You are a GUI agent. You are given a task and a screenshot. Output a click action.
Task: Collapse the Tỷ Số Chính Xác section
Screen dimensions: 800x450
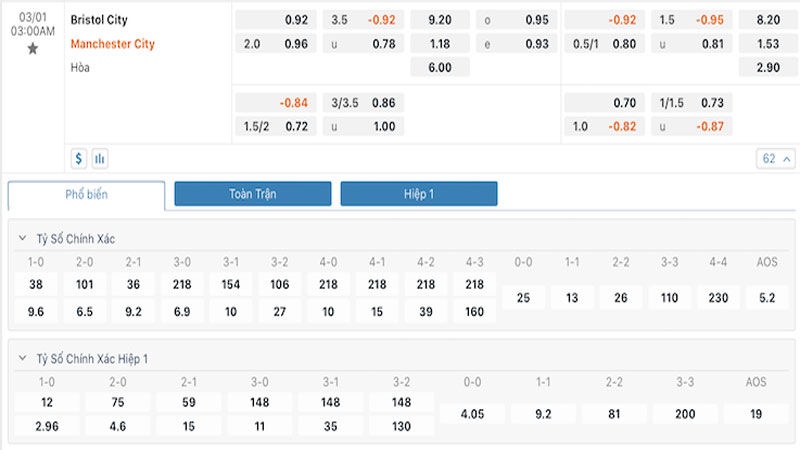[x=22, y=238]
